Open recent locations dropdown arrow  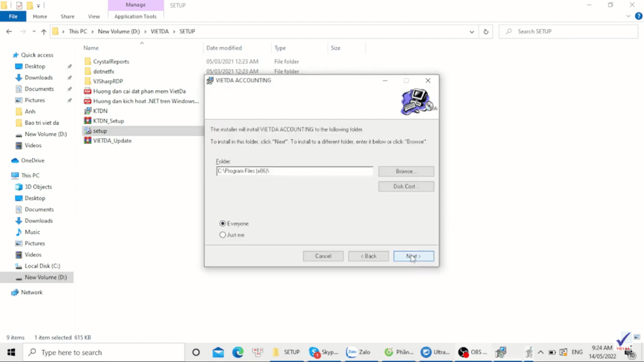pos(34,31)
